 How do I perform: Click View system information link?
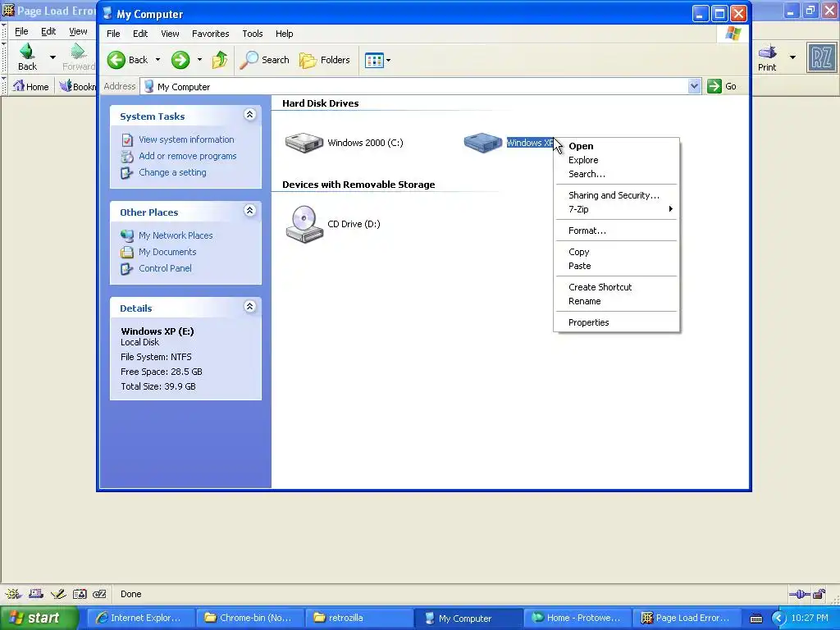click(186, 139)
